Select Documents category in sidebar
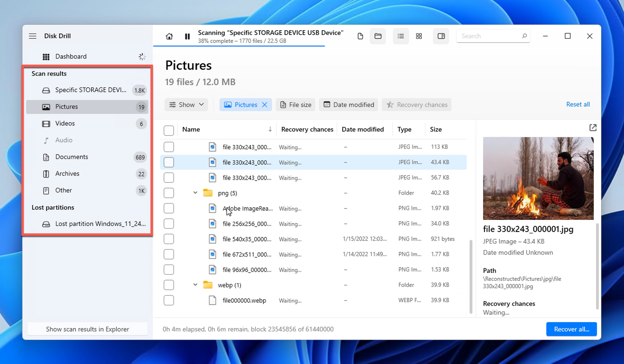Viewport: 624px width, 364px height. pyautogui.click(x=72, y=156)
